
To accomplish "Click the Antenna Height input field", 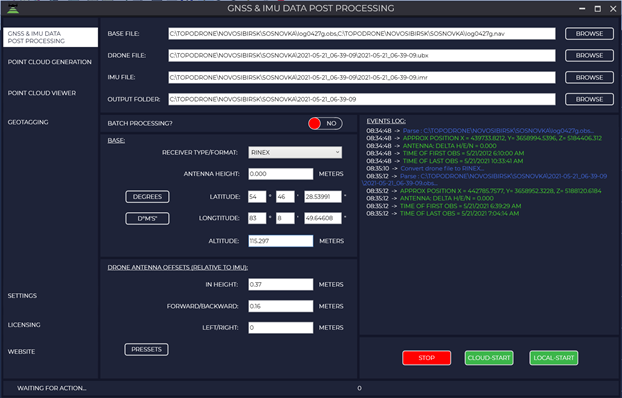I will click(280, 174).
